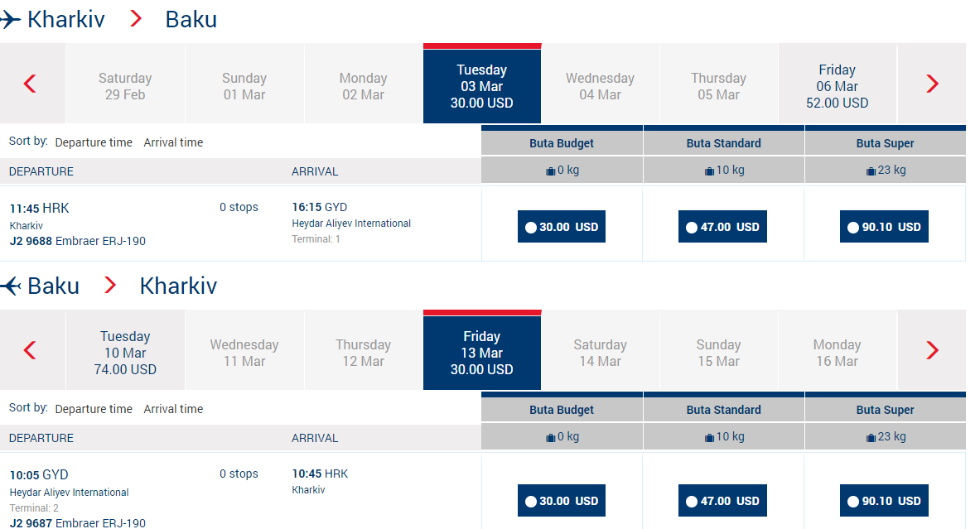Click the luggage icon for 10 kg return
This screenshot has height=529, width=980.
click(x=709, y=437)
